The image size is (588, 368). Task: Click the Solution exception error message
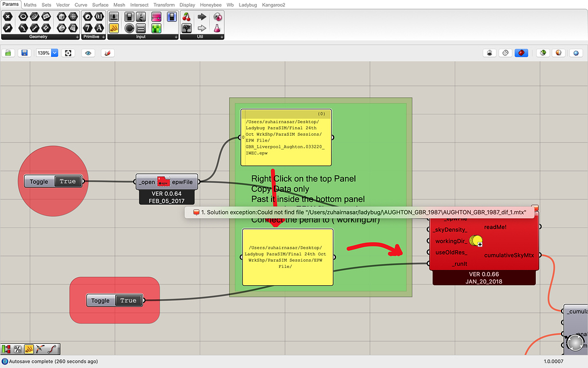coord(360,213)
